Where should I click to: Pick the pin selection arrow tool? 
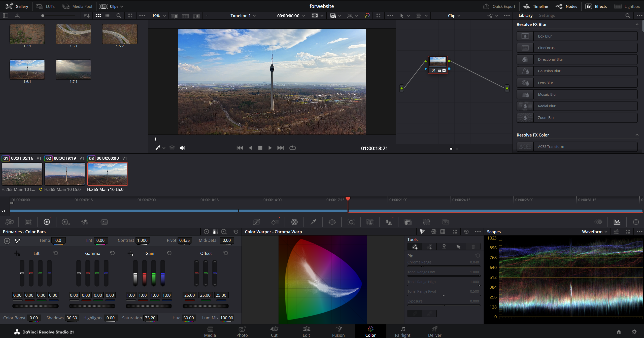click(x=458, y=247)
